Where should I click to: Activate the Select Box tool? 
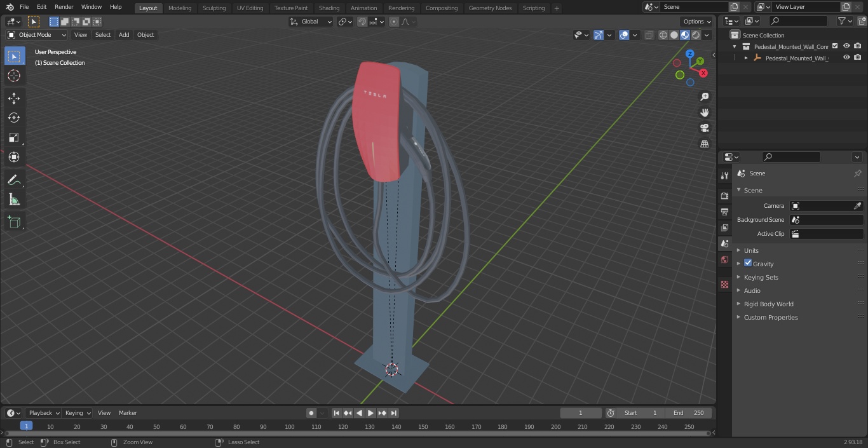click(x=14, y=56)
